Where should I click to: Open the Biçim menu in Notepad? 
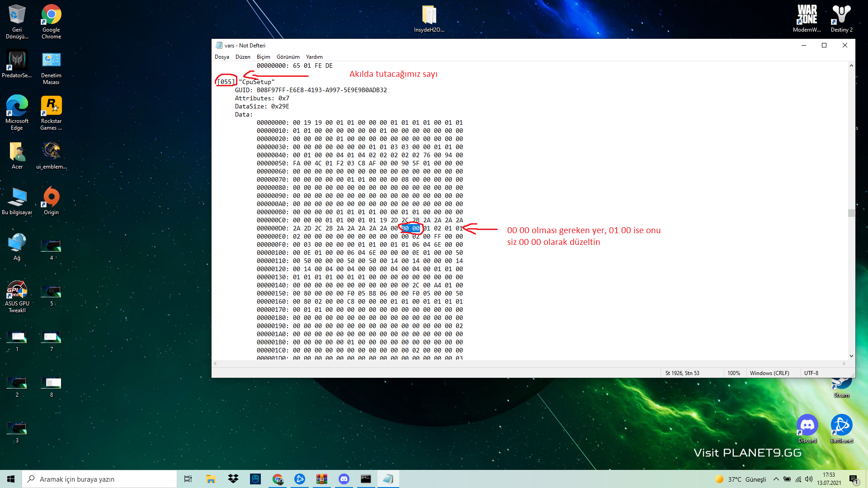point(263,57)
